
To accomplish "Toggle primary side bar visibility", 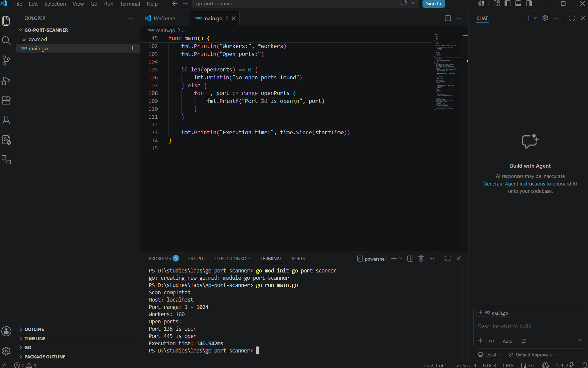I will pos(507,4).
